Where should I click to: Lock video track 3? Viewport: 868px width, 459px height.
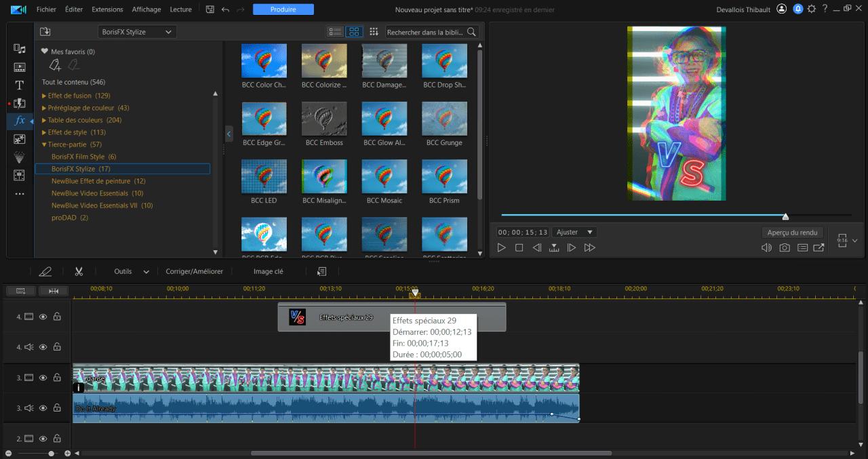57,378
